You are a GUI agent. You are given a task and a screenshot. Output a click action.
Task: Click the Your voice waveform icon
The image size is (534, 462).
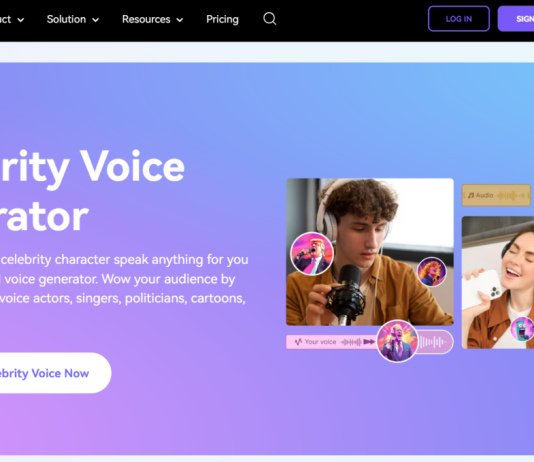click(x=298, y=342)
